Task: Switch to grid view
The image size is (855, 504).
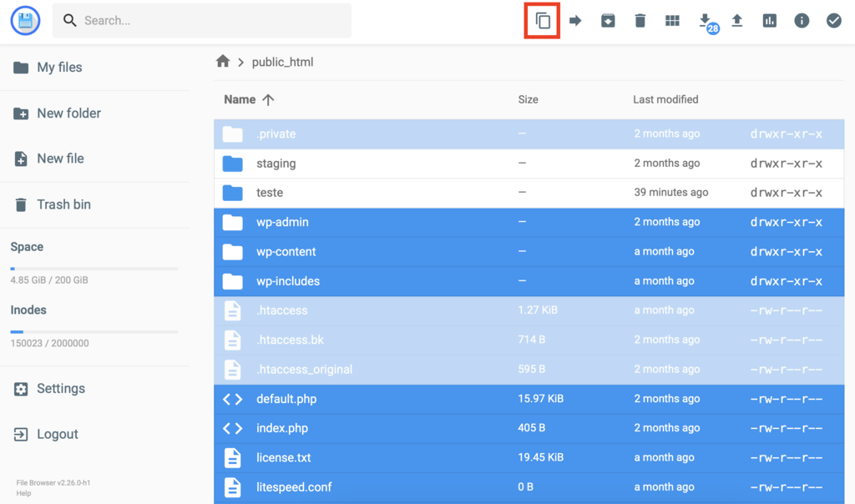Action: click(672, 20)
